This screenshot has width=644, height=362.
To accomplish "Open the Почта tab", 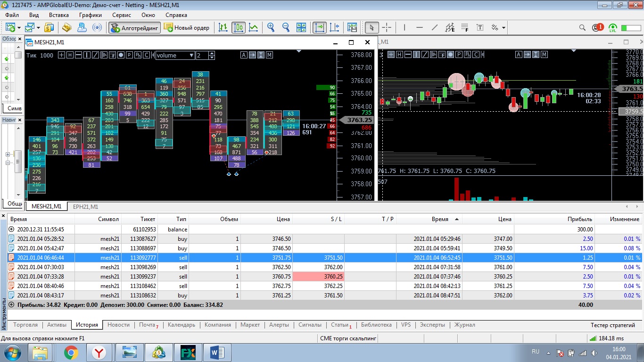I will [148, 325].
